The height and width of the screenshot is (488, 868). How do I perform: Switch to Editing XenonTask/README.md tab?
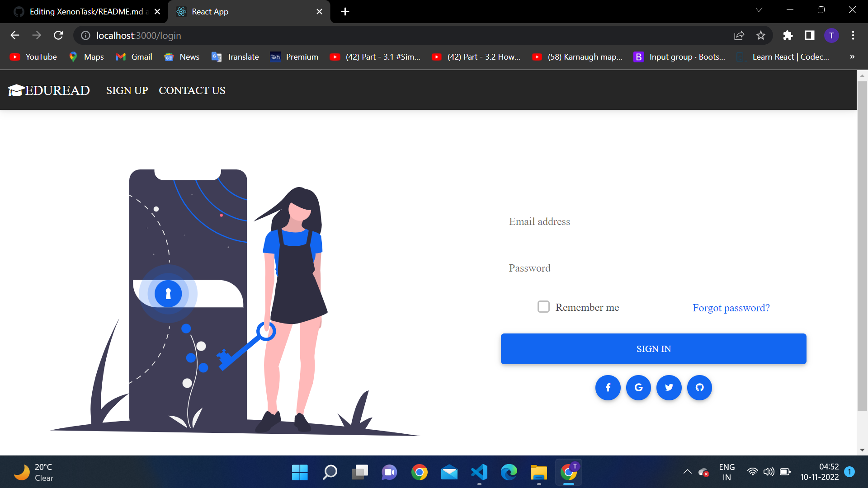[86, 12]
